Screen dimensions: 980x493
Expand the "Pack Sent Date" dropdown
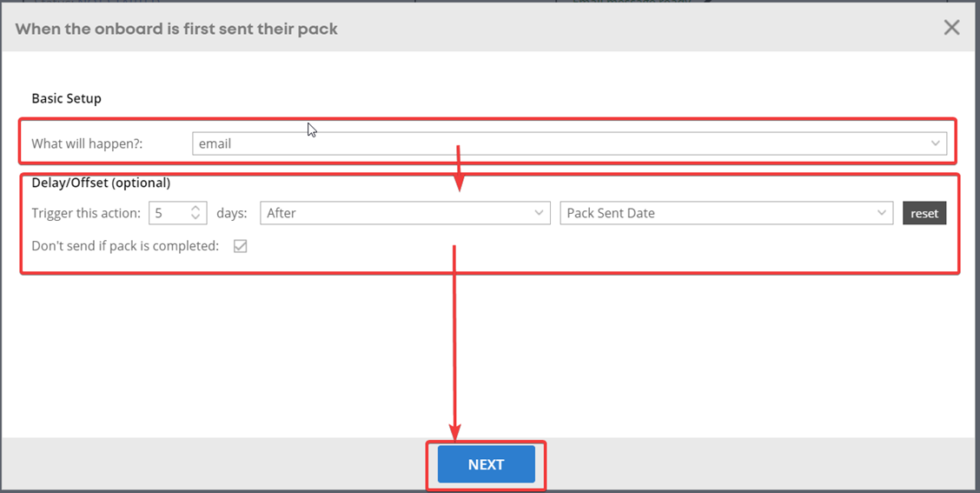coord(726,213)
